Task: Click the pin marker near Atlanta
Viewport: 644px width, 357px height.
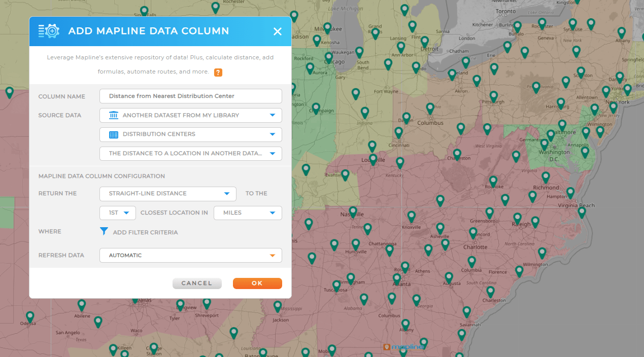Action: click(x=396, y=278)
